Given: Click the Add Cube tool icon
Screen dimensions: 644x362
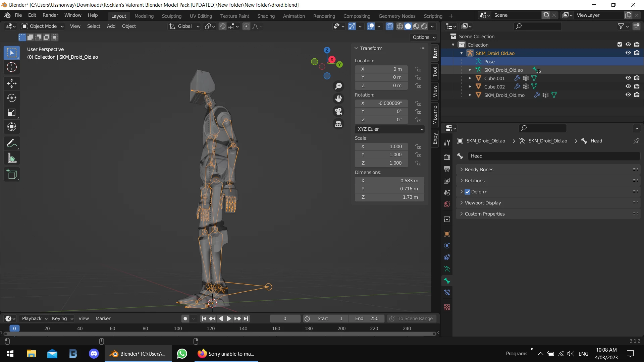Looking at the screenshot, I should 12,174.
